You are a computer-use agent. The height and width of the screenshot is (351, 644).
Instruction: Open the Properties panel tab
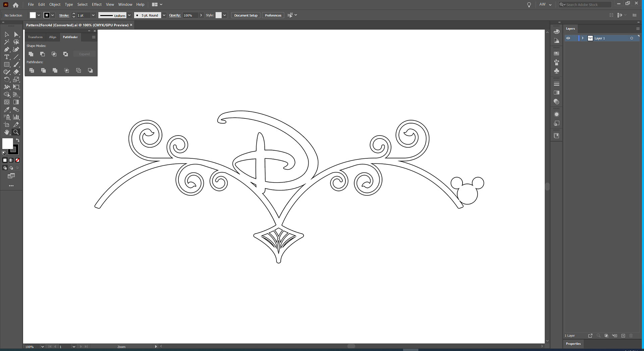point(573,344)
